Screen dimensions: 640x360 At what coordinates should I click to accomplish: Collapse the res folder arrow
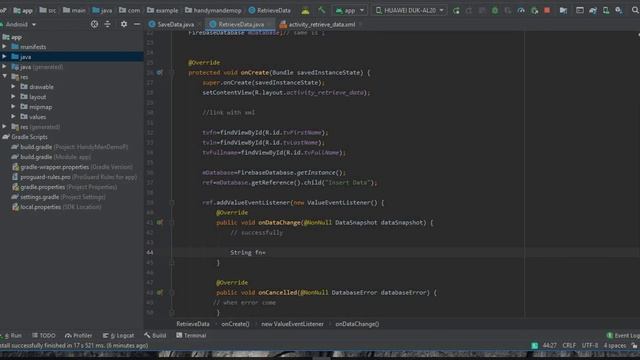coord(4,76)
